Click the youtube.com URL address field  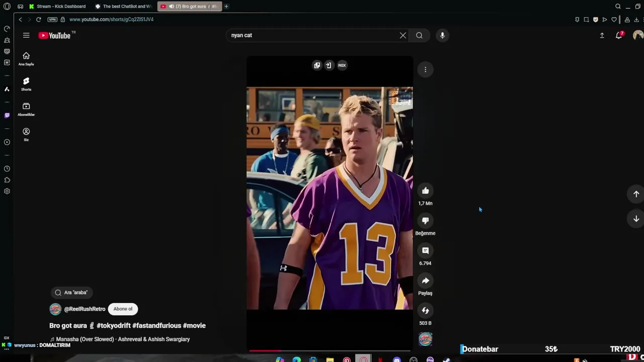click(x=111, y=20)
